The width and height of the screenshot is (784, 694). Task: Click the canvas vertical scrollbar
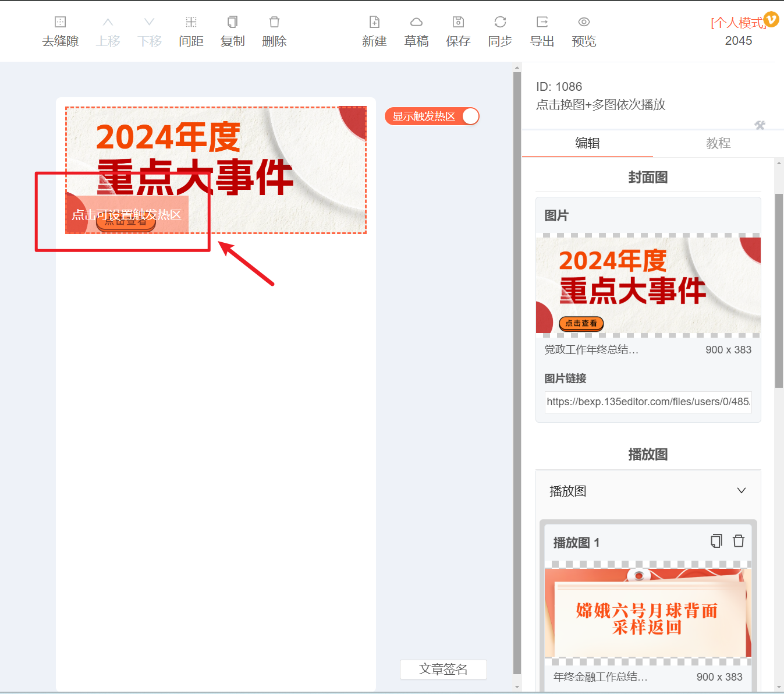[517, 373]
